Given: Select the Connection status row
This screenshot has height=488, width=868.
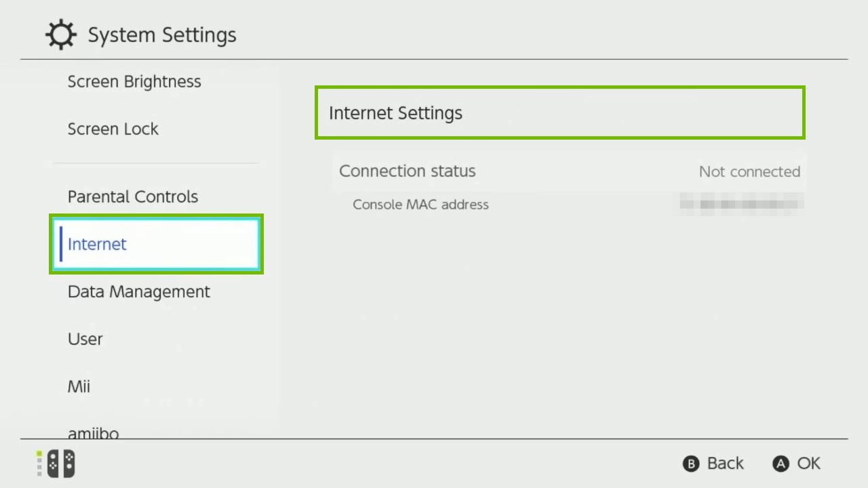Looking at the screenshot, I should 570,171.
